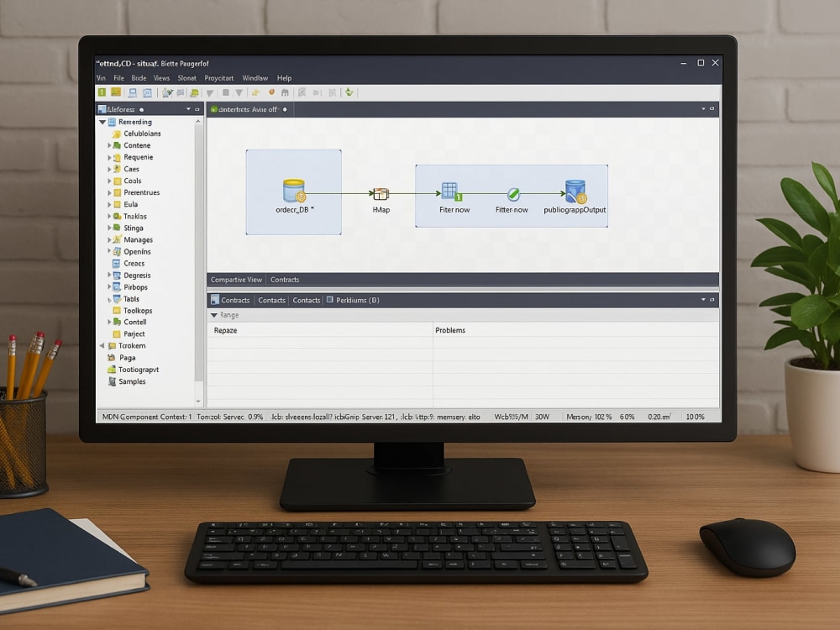The height and width of the screenshot is (630, 840).
Task: Expand the Contene tree node
Action: (109, 145)
